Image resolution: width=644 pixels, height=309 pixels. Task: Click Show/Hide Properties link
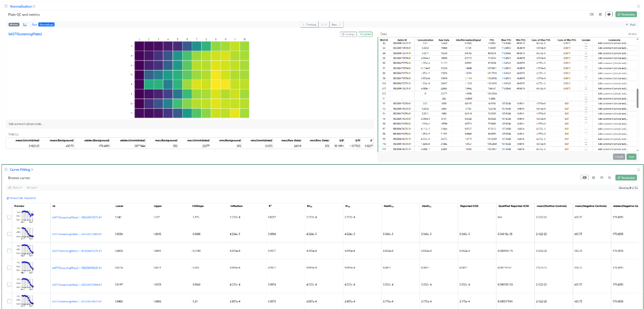(21, 198)
